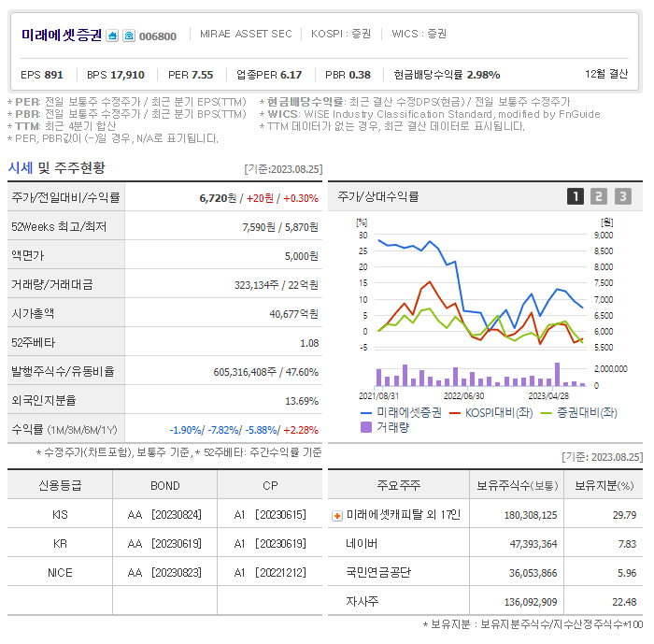
Task: Click the 미래에셋증권 company name heading
Action: click(x=62, y=36)
